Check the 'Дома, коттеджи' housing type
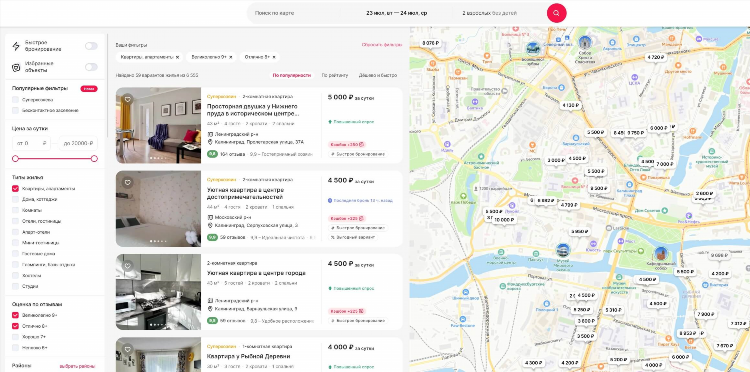Screen dimensions: 750x372 pyautogui.click(x=15, y=199)
